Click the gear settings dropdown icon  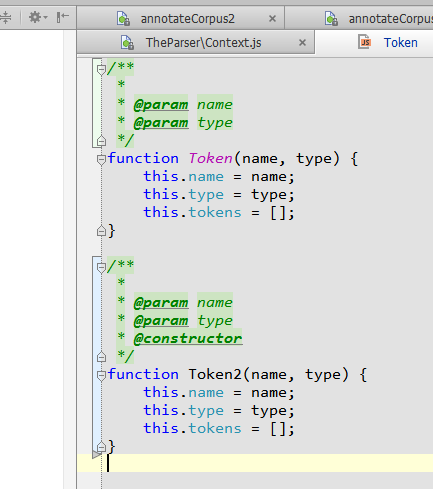click(38, 17)
